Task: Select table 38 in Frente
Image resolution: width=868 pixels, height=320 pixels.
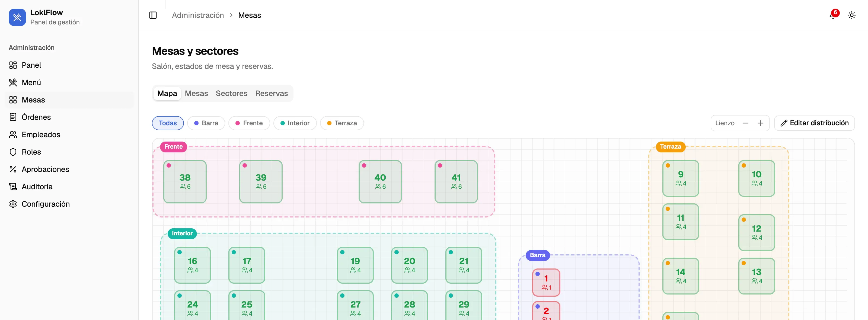Action: (x=185, y=181)
